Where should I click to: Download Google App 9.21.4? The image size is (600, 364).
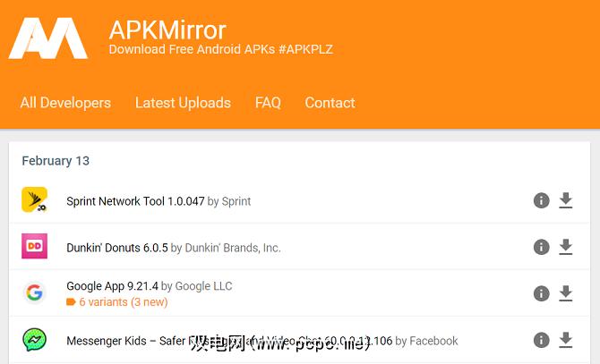click(x=566, y=293)
